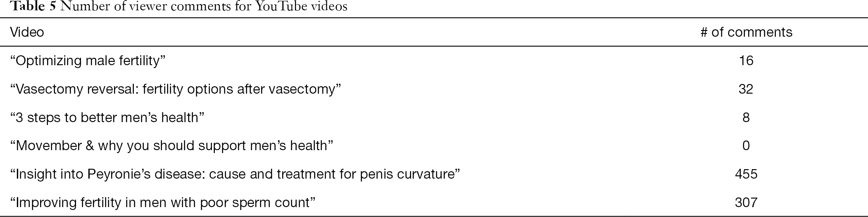Viewport: 868px width, 217px height.
Task: Select the comment count 307
Action: point(746,203)
